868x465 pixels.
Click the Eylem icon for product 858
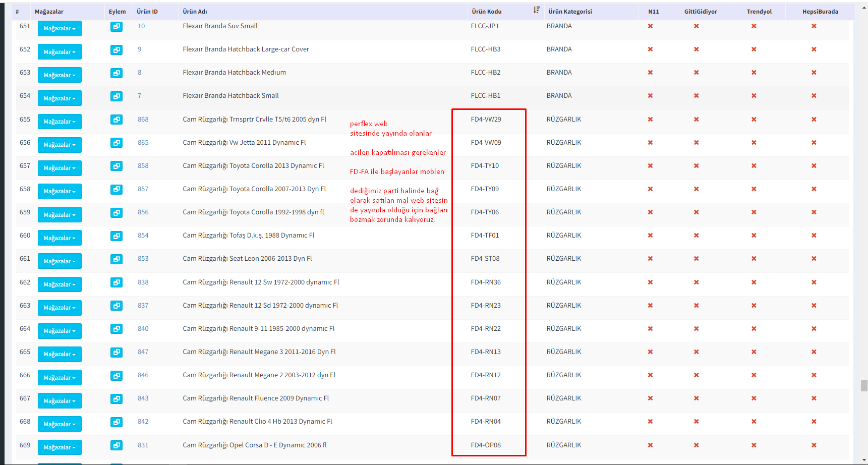pos(117,166)
